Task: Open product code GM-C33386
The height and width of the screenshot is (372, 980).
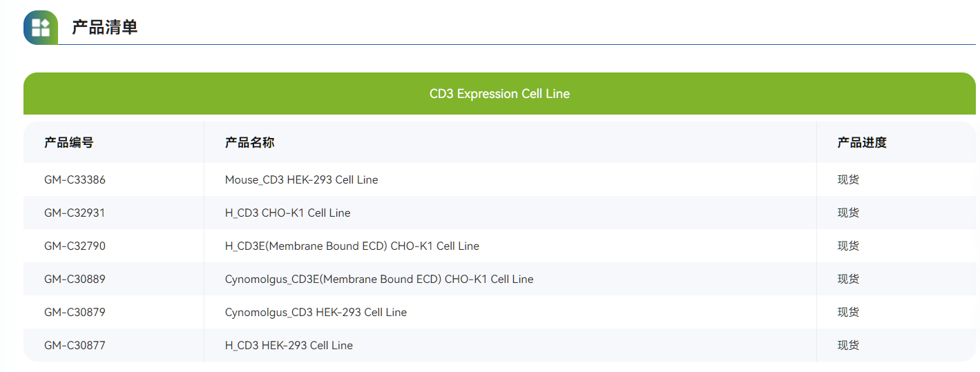Action: tap(75, 180)
